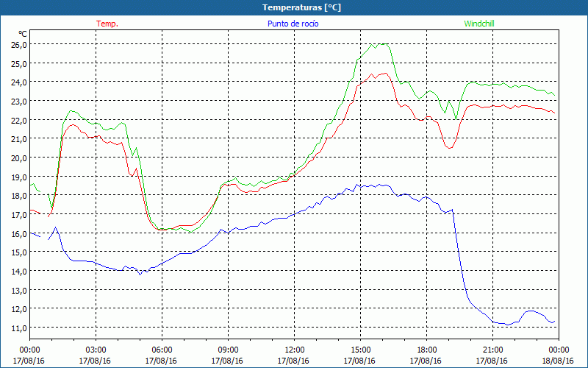Click the 14,0 y-axis value
Screen dimensions: 588x368
[x=18, y=271]
